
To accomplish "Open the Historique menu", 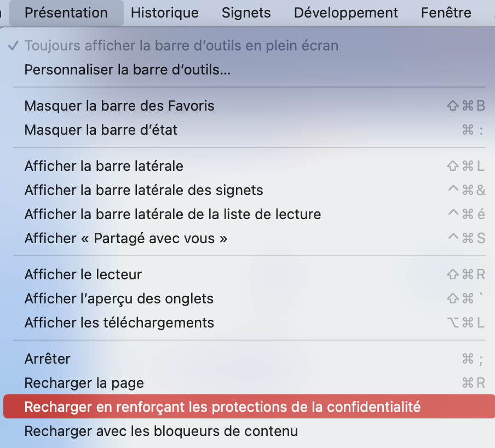I will [165, 13].
